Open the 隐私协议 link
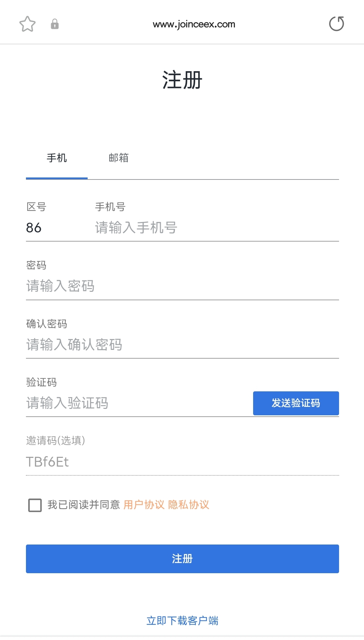 pos(189,505)
